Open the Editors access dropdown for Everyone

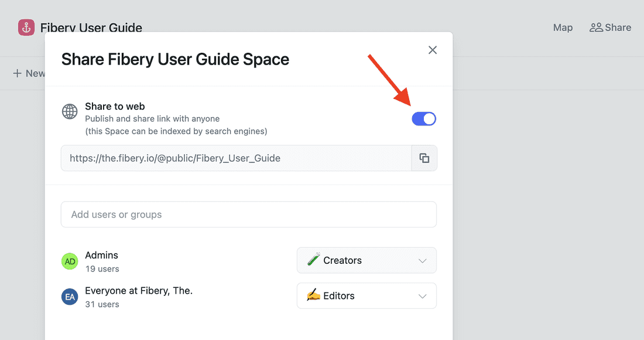click(x=366, y=296)
